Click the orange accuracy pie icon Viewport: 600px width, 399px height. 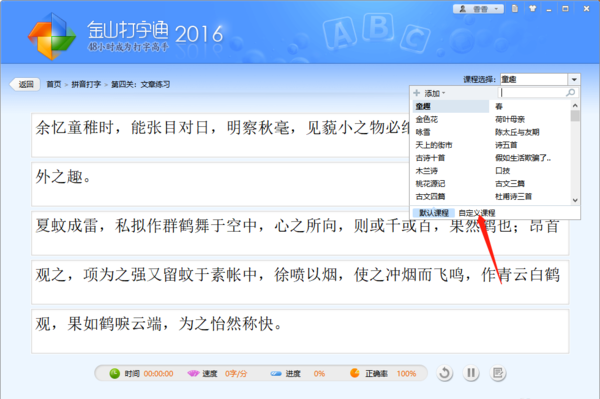[x=355, y=373]
